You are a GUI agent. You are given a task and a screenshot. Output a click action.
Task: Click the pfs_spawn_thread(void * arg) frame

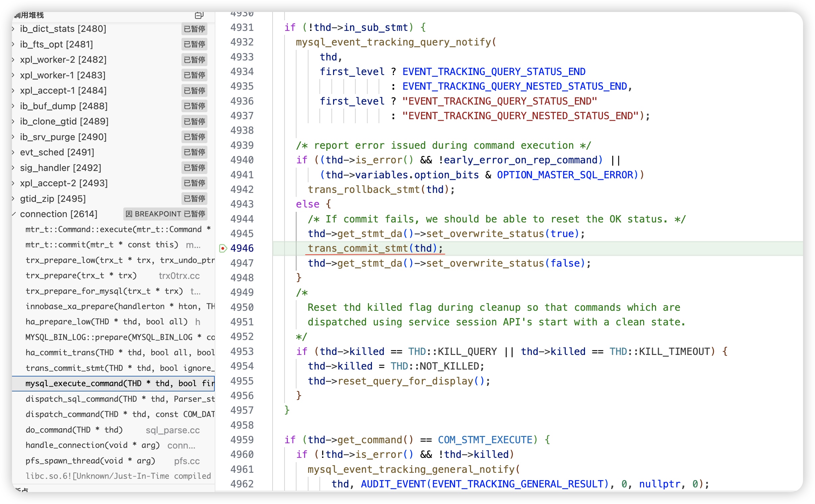90,461
